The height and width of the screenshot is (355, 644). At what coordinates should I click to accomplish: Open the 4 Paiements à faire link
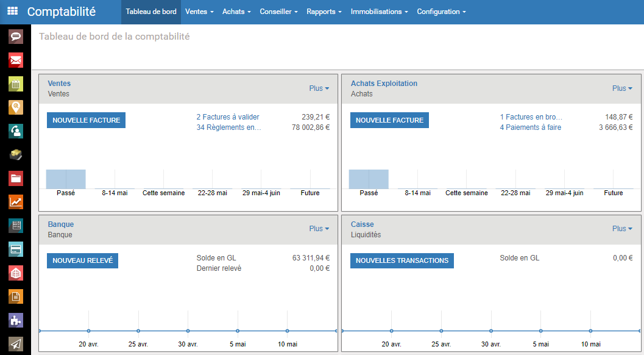(530, 127)
